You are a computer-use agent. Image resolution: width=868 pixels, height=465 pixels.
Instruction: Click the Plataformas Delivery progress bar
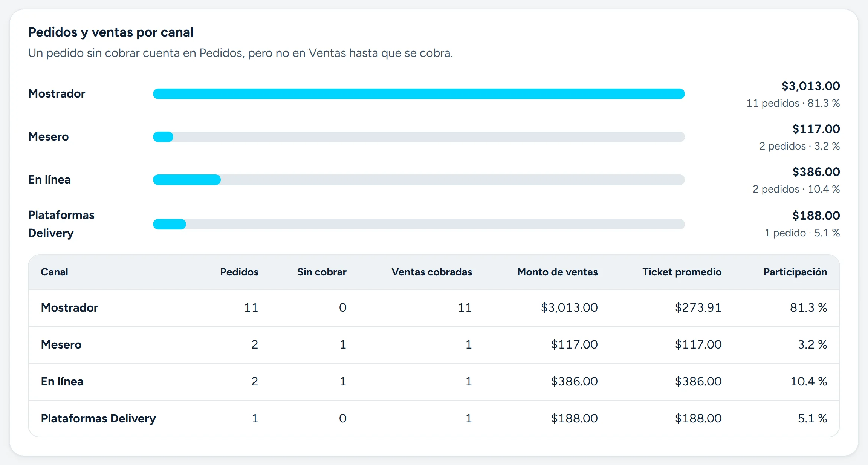tap(419, 224)
